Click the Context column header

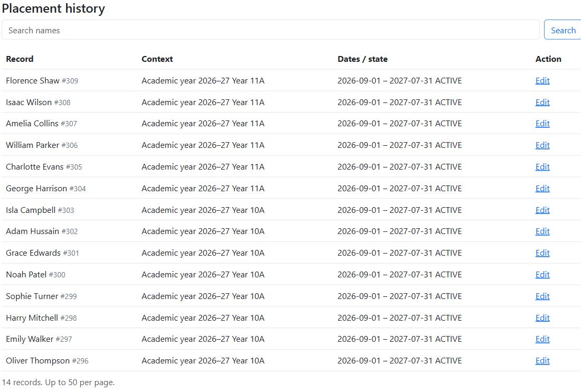coord(157,59)
